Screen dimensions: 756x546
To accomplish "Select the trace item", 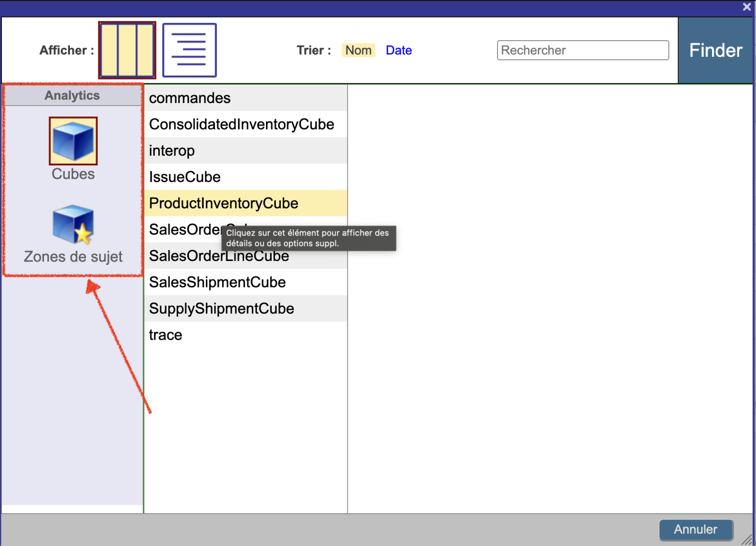I will [x=165, y=335].
